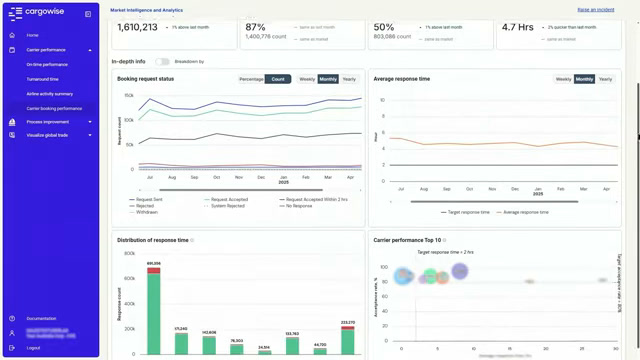Select Yearly in Average response time chart

(x=605, y=79)
